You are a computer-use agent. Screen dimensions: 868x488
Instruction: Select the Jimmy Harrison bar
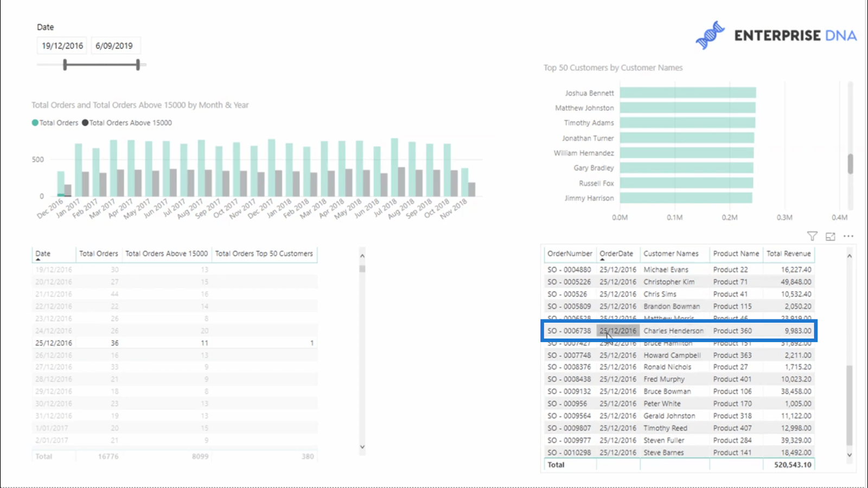click(686, 198)
